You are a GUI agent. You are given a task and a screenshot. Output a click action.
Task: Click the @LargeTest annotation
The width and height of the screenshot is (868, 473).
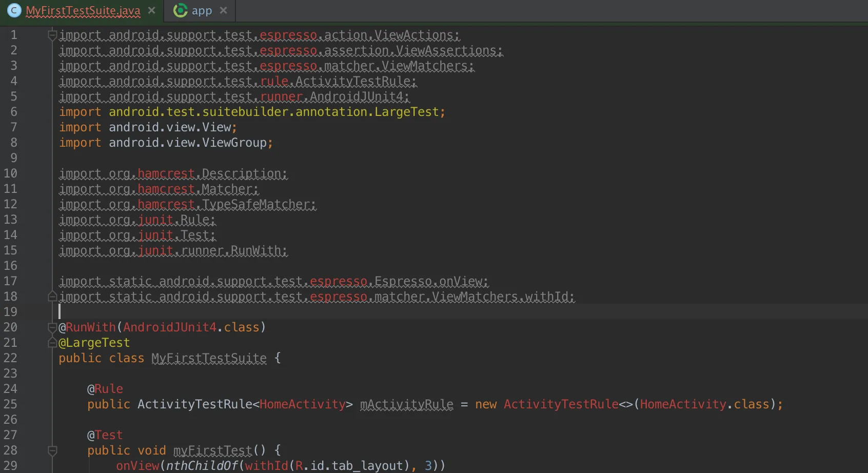94,343
